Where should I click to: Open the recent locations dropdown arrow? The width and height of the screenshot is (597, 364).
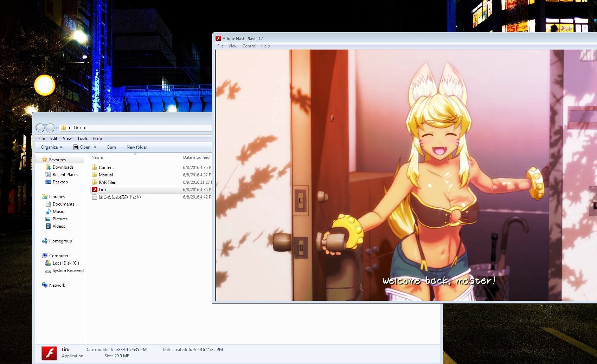pos(57,128)
